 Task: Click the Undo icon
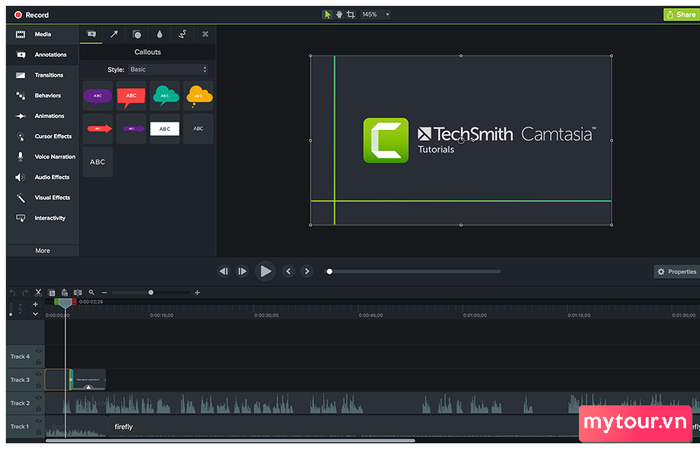(12, 293)
